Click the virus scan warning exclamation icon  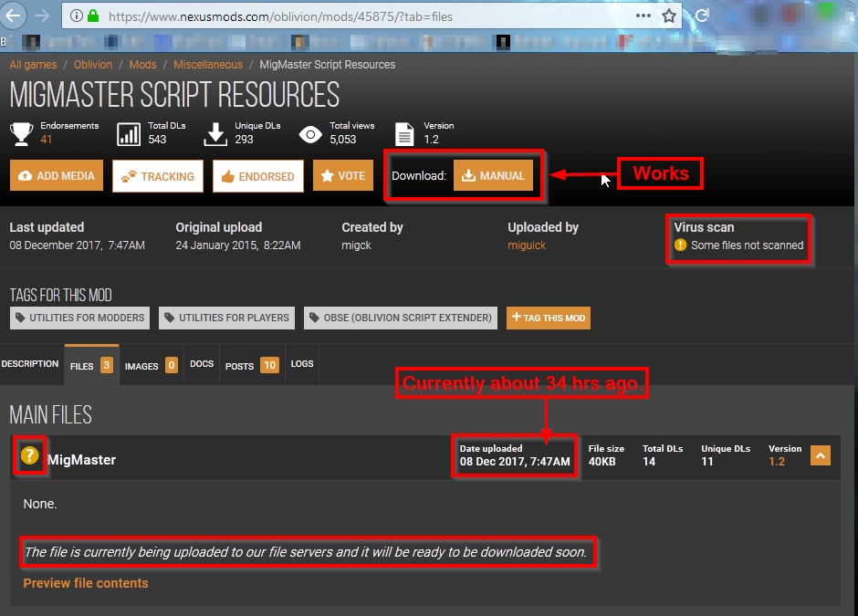[680, 245]
